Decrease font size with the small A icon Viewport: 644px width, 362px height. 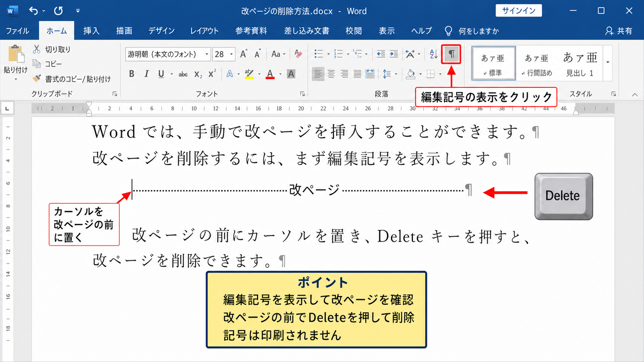coord(258,54)
